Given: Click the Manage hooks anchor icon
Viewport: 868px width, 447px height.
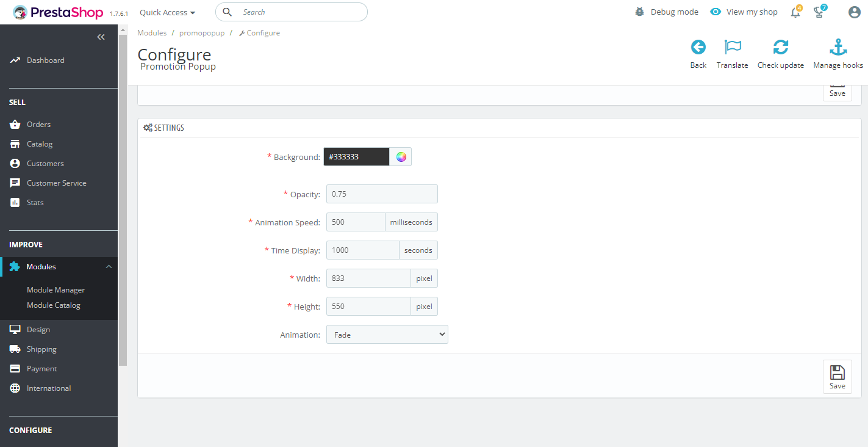Looking at the screenshot, I should pos(838,47).
